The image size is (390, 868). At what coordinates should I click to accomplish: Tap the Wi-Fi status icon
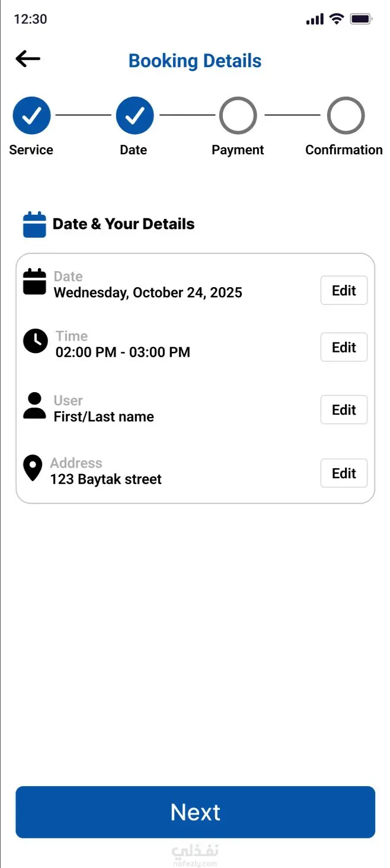[x=337, y=19]
